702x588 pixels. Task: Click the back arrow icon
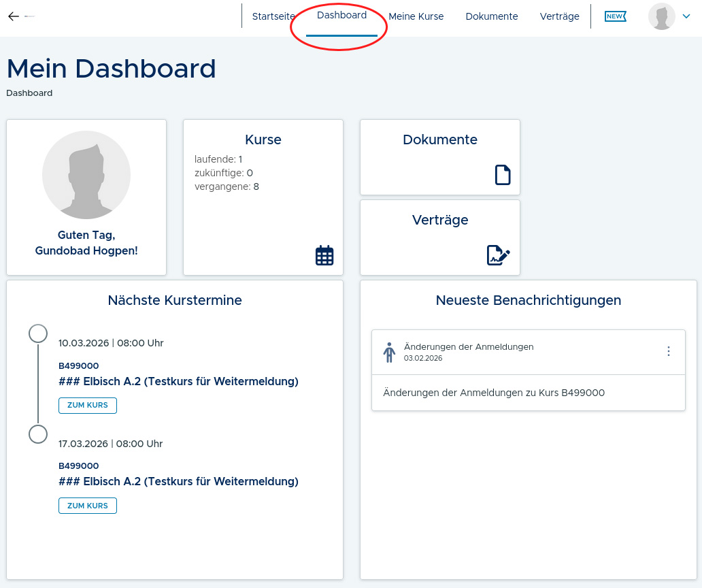pyautogui.click(x=14, y=16)
